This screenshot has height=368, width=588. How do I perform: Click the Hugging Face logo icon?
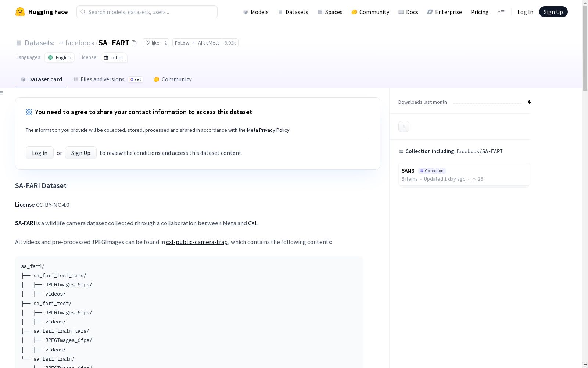pos(20,12)
